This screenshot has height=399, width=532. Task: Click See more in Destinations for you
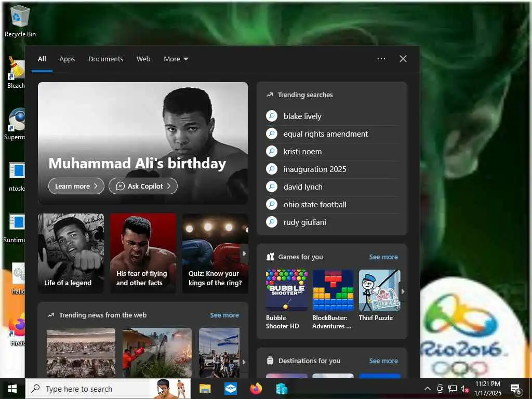coord(383,361)
